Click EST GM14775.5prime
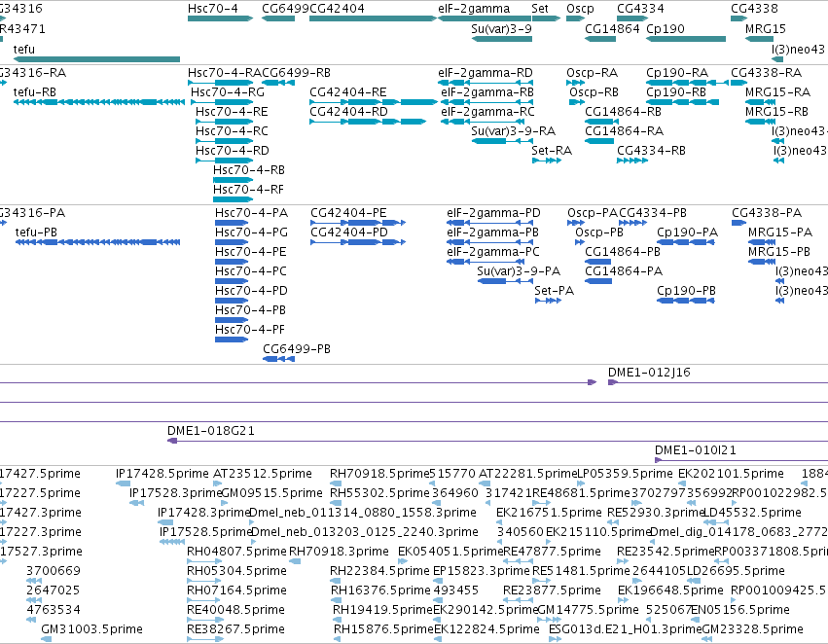Viewport: 828px width, 644px height. pos(548,619)
